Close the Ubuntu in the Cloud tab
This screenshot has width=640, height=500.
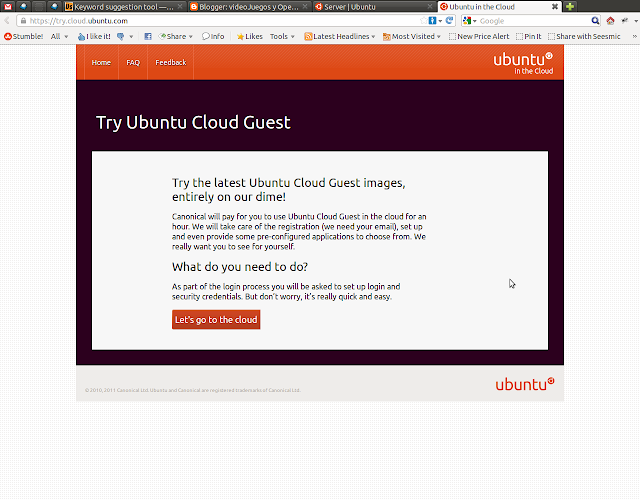tap(555, 7)
